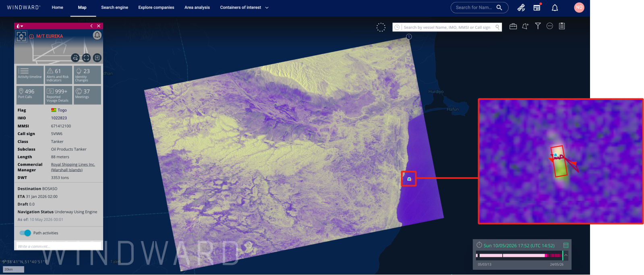
Task: Click the fullscreen expand icon on vessel card
Action: 86,58
